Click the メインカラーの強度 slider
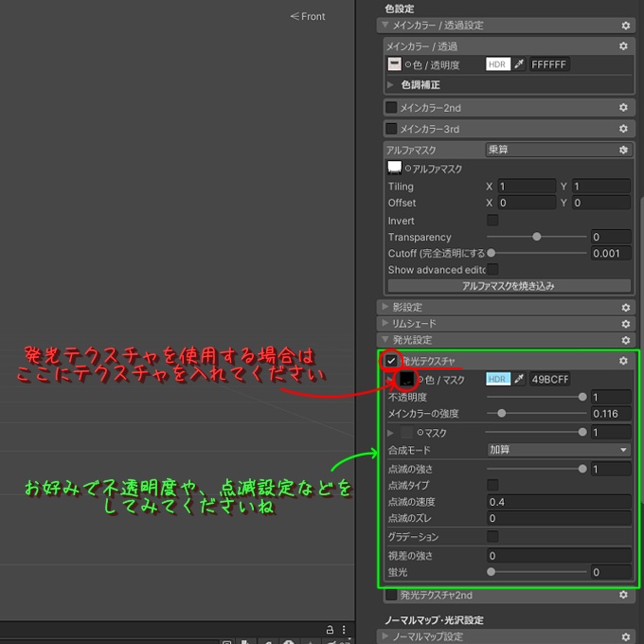Viewport: 644px width, 644px height. pyautogui.click(x=536, y=414)
